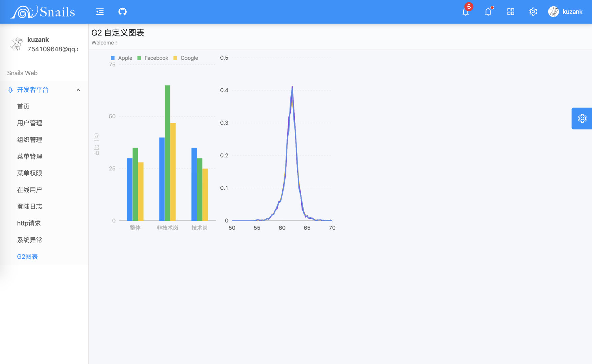Click the rocket icon beside 开发者平台
This screenshot has height=364, width=592.
[x=10, y=90]
